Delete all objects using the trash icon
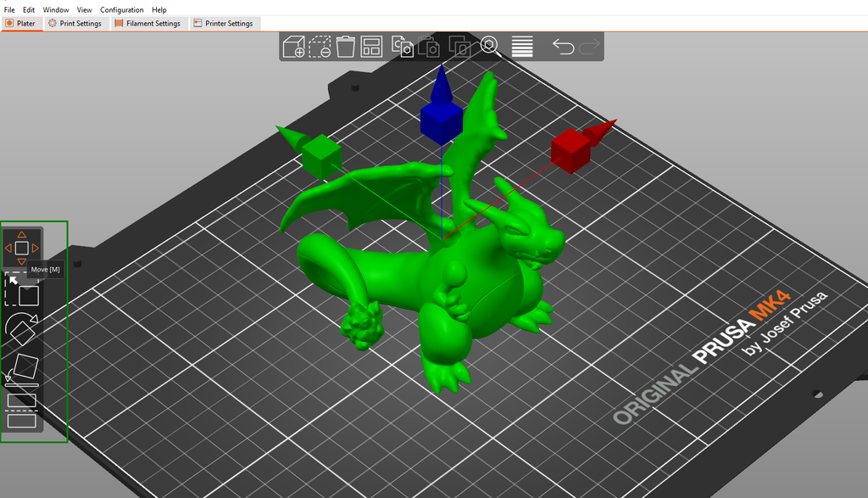The image size is (868, 498). [x=344, y=47]
